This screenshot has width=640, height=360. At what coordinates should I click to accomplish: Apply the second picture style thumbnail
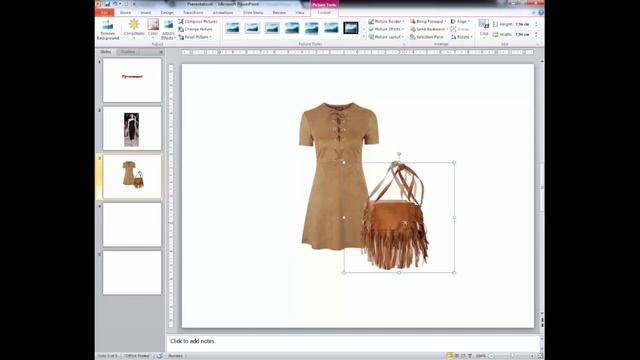[x=252, y=28]
